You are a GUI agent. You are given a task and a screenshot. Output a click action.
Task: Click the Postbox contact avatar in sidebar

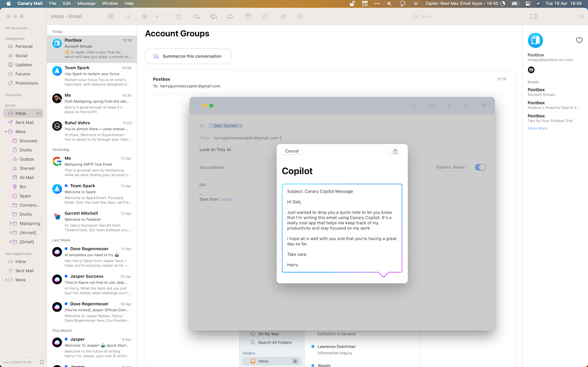pos(535,40)
